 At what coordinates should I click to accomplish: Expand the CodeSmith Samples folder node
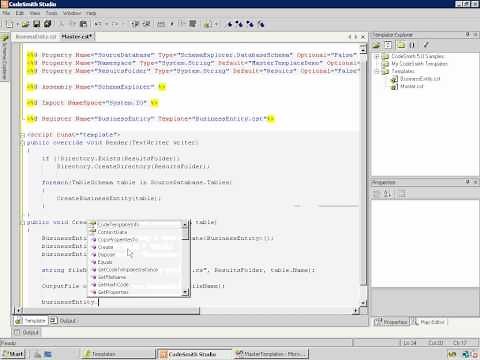[x=377, y=56]
